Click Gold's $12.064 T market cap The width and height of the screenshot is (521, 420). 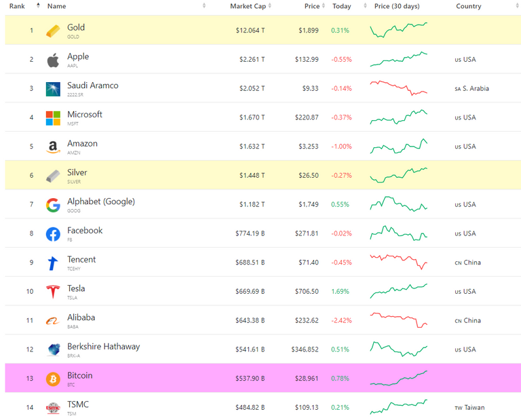pos(250,31)
